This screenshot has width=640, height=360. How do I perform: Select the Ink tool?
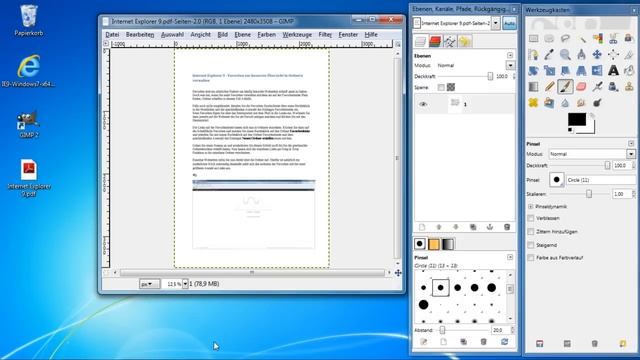[x=613, y=87]
